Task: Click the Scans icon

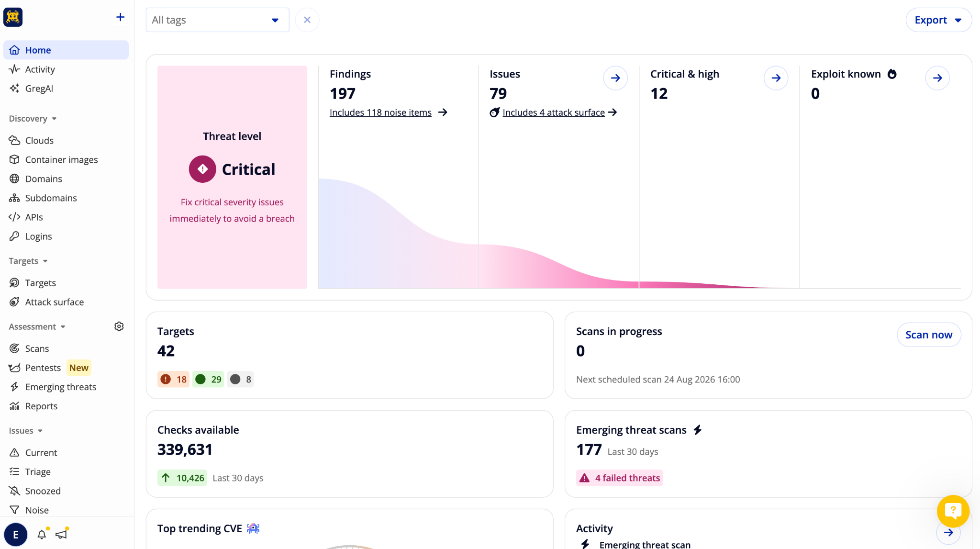Action: point(14,348)
